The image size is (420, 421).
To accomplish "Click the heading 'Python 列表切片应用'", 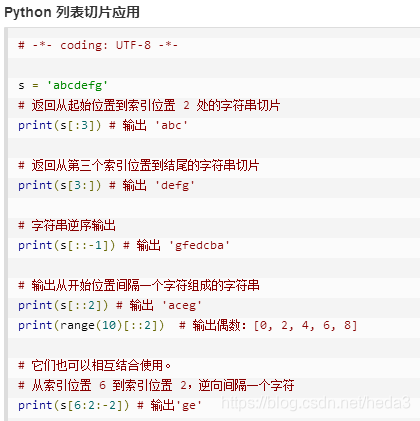I will click(72, 12).
